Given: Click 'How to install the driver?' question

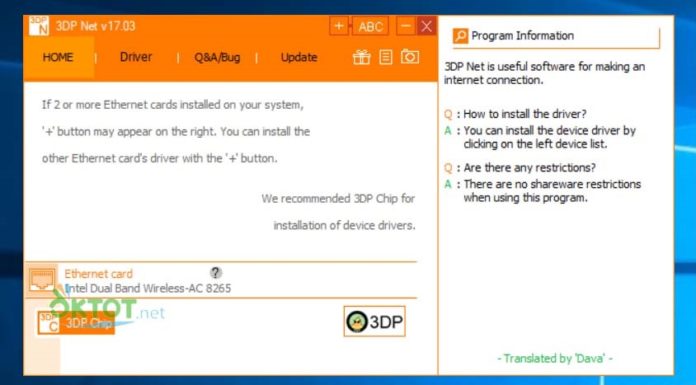Looking at the screenshot, I should pos(525,114).
